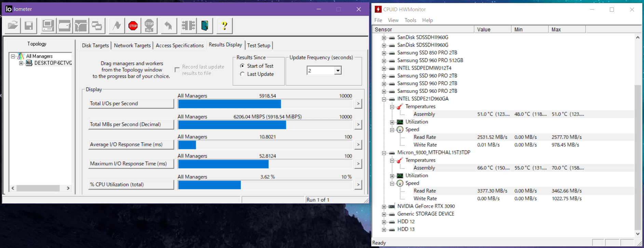This screenshot has width=644, height=248.
Task: Click the Utilization icon under INTEL SSDPE21D960GA
Action: click(x=400, y=122)
